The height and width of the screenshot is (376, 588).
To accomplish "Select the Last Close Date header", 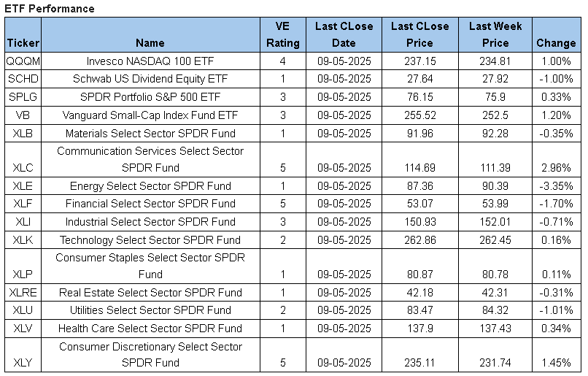I will (x=344, y=35).
